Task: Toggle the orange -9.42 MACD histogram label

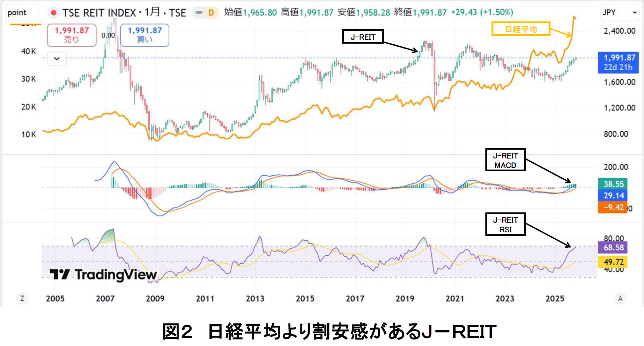Action: click(613, 207)
